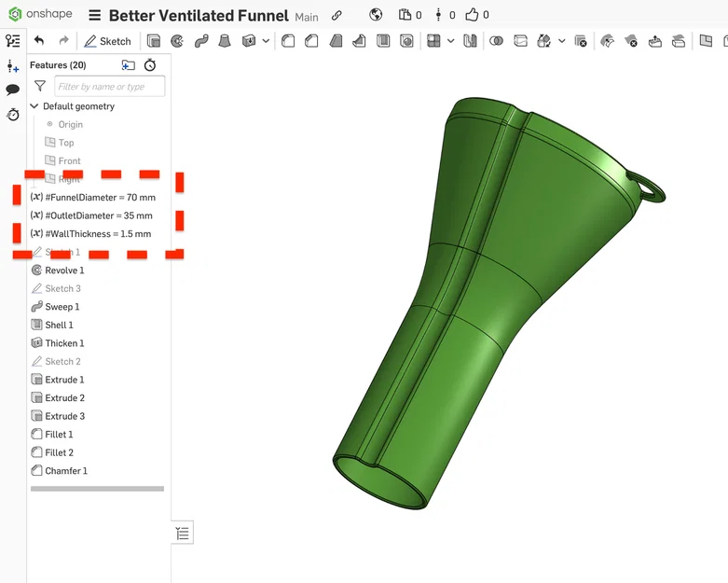Select the Replace face tool
The image size is (728, 583).
(679, 41)
